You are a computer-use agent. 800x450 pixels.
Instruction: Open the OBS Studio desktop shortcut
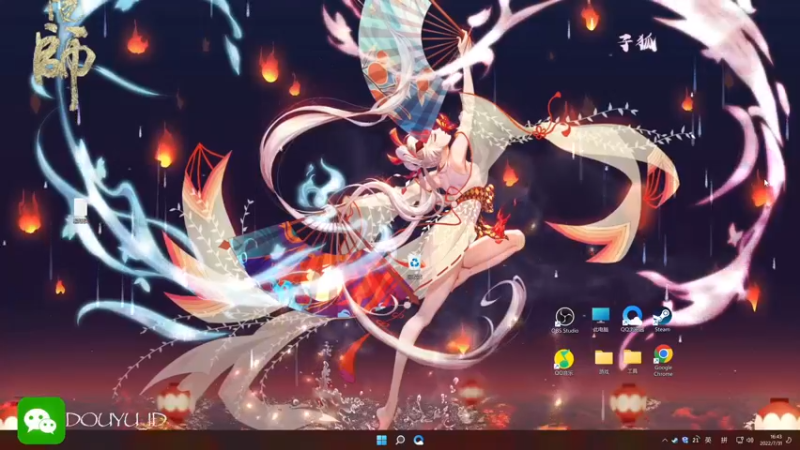[564, 320]
